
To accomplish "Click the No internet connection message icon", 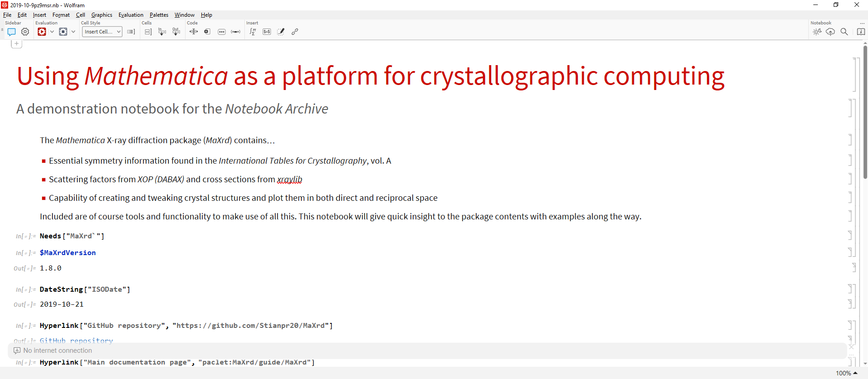I will click(17, 351).
